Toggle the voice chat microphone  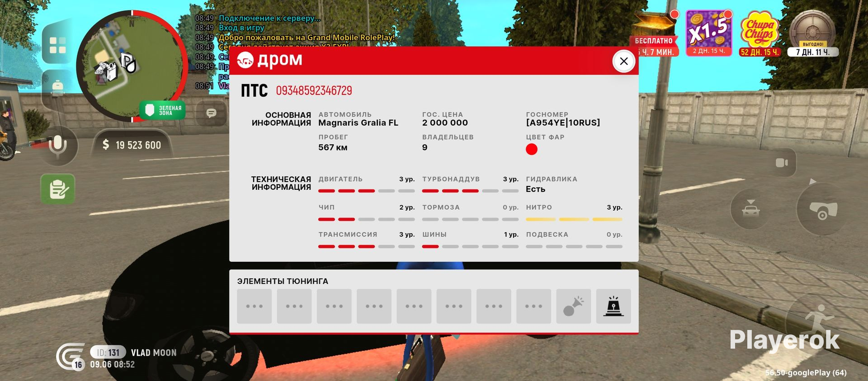pos(58,145)
